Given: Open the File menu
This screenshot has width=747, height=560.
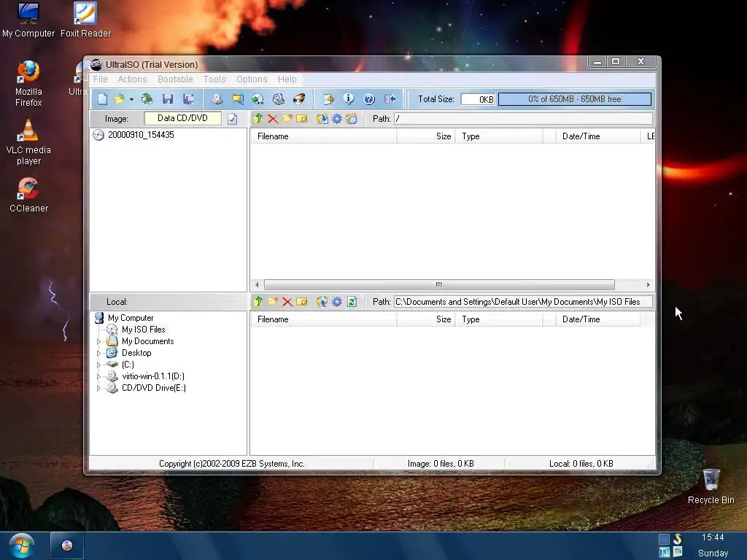Looking at the screenshot, I should [x=101, y=79].
